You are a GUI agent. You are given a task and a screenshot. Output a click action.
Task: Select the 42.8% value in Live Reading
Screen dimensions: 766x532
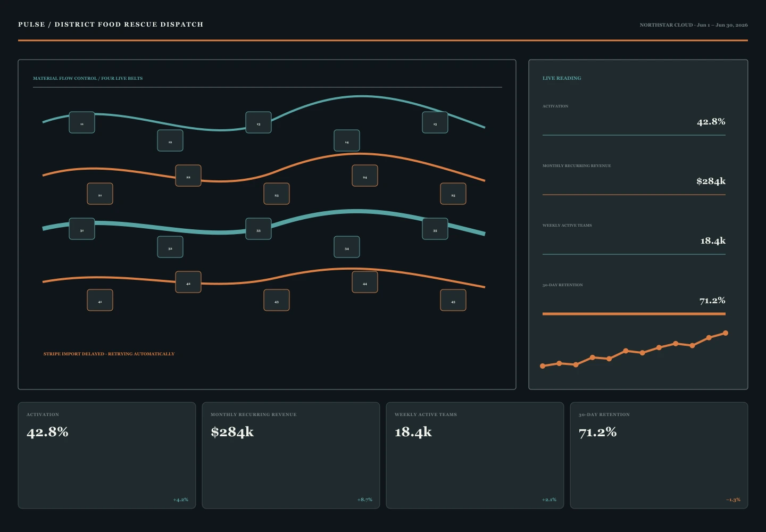click(711, 122)
